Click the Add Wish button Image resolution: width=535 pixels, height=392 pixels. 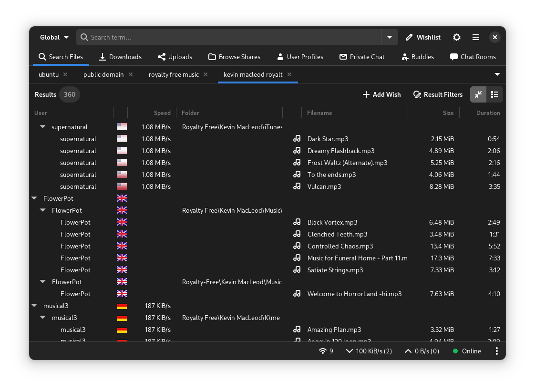coord(381,94)
